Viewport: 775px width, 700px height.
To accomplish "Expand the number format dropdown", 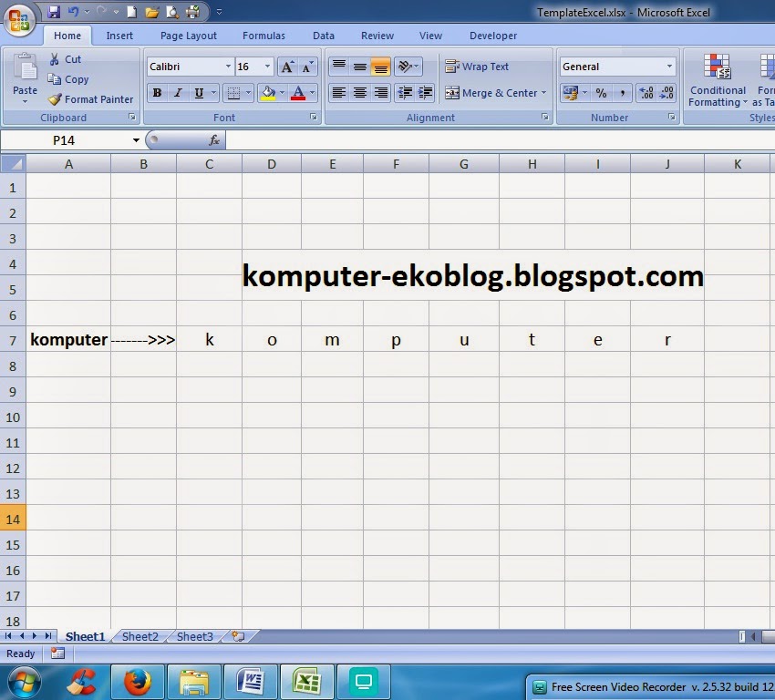I will click(669, 67).
